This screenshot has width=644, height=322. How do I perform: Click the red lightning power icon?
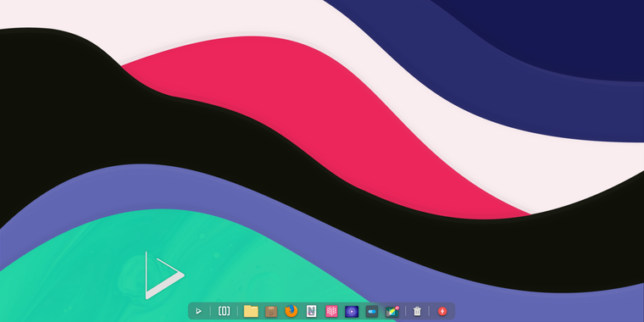point(442,311)
